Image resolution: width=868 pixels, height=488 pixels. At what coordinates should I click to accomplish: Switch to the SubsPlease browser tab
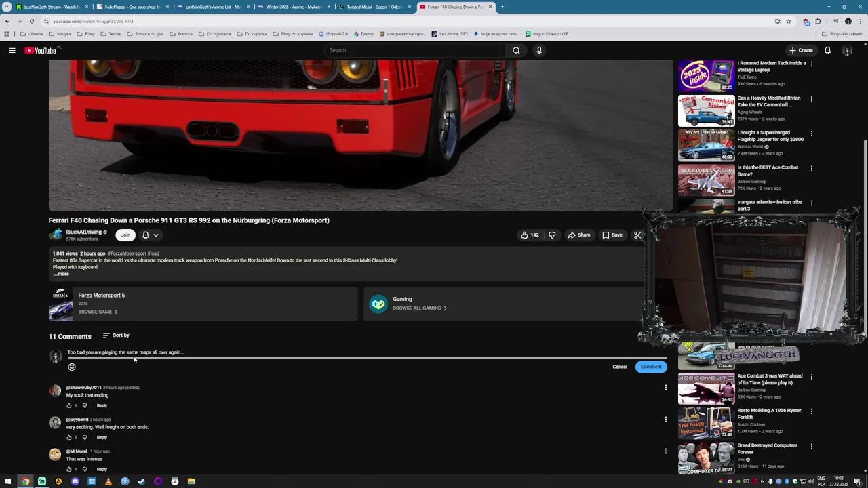132,7
